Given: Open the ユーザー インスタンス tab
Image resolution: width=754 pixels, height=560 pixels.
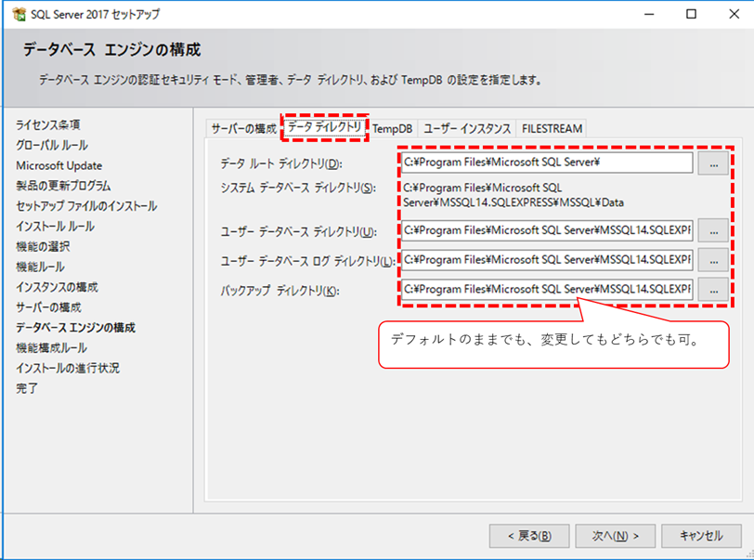Looking at the screenshot, I should click(467, 128).
